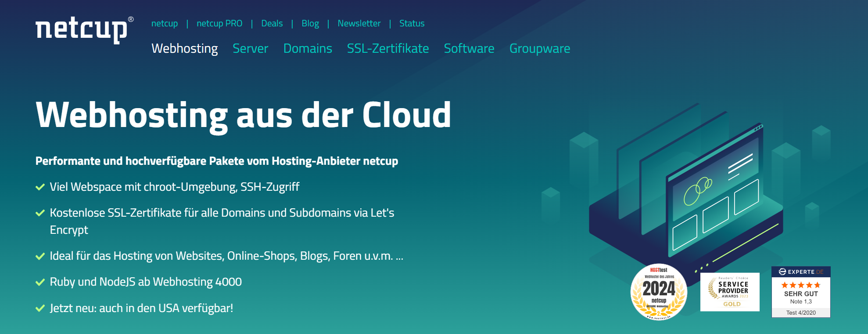Click the Service Provider Awards Gold badge
This screenshot has width=868, height=334.
[730, 292]
